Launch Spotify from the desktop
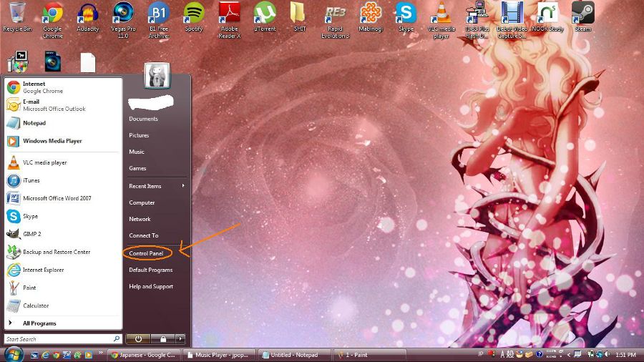The height and width of the screenshot is (362, 644). [193, 14]
